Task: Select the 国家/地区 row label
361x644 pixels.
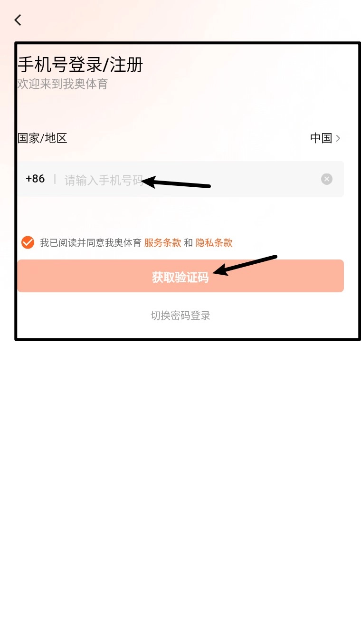Action: click(x=42, y=138)
